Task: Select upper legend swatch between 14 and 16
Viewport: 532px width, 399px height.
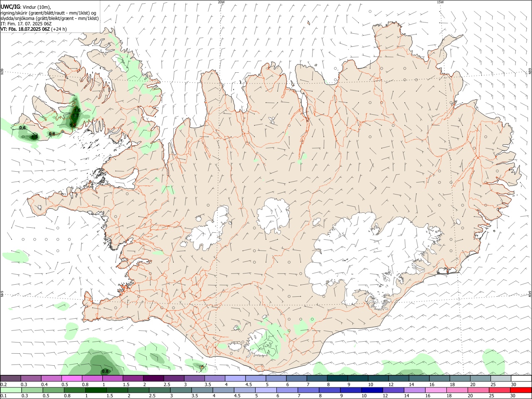Action: tap(419, 378)
